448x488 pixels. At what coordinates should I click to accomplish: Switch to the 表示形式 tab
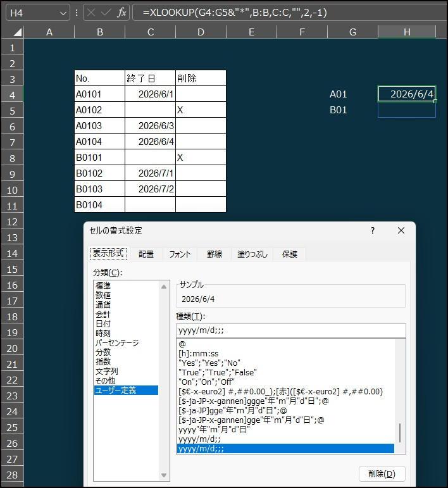109,254
